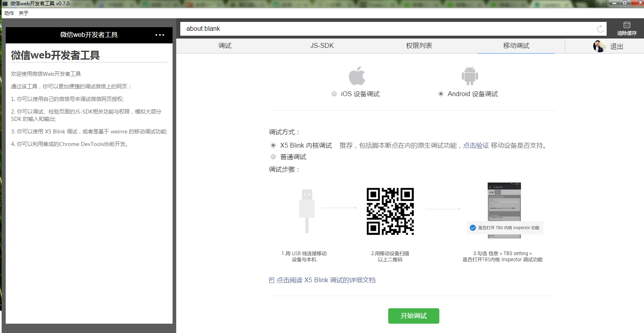This screenshot has width=644, height=333.
Task: Open the 关于 menu
Action: click(24, 13)
